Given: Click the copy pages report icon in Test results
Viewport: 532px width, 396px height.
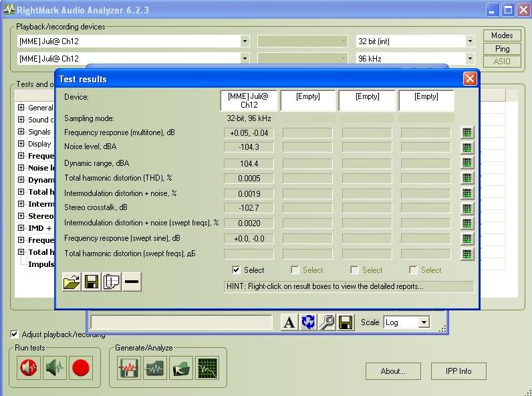Looking at the screenshot, I should [112, 282].
